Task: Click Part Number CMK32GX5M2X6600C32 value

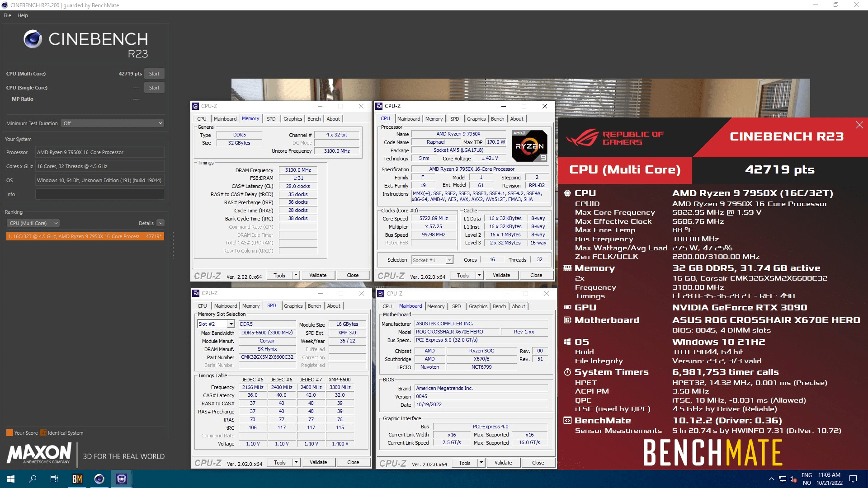Action: 267,357
